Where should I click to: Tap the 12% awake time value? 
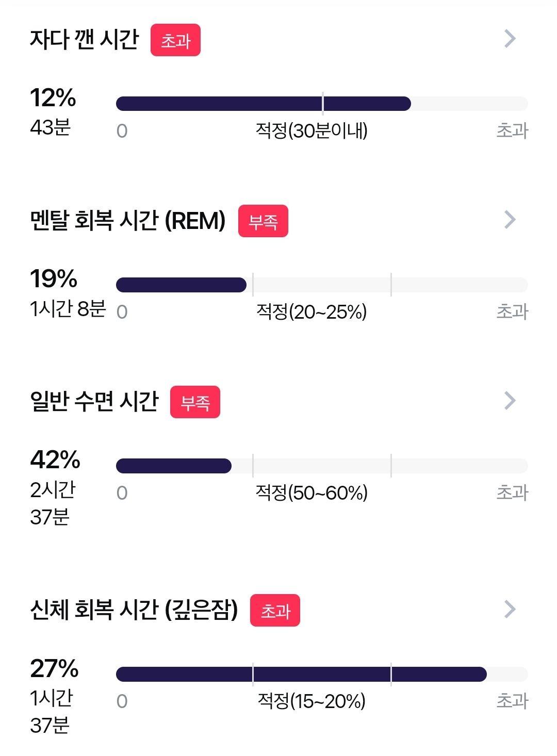click(53, 98)
